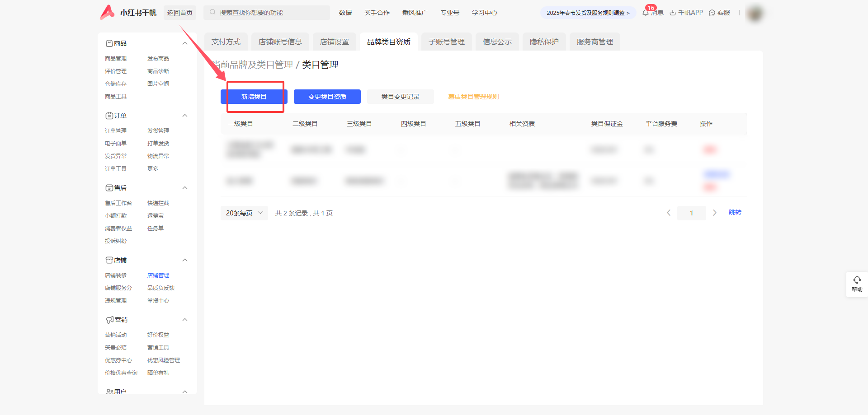Go to previous page with left arrow
Image resolution: width=868 pixels, height=415 pixels.
pyautogui.click(x=669, y=213)
